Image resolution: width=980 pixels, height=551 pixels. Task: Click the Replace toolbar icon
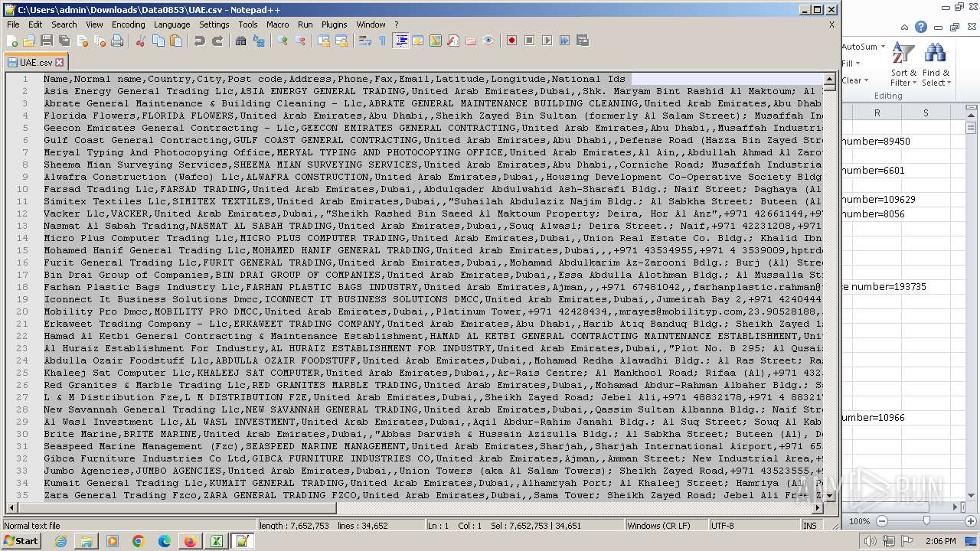[259, 41]
